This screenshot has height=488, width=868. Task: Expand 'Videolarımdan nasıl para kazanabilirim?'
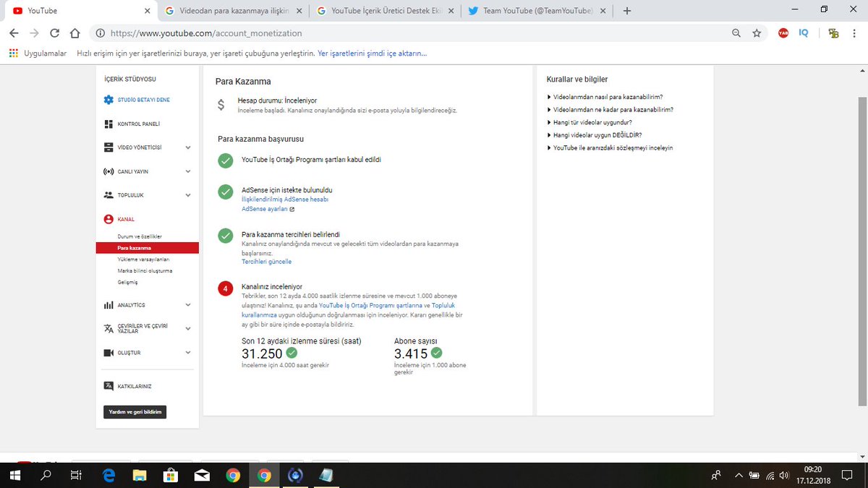tap(606, 96)
